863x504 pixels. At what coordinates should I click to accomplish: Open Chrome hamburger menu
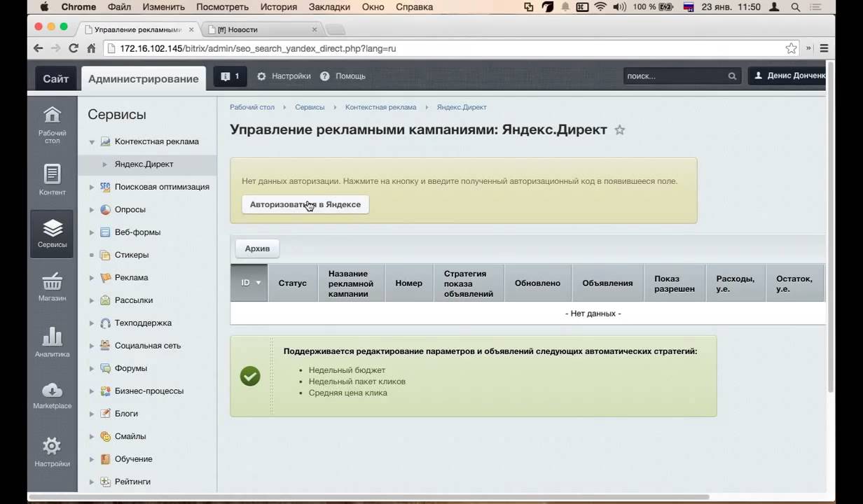tap(824, 48)
